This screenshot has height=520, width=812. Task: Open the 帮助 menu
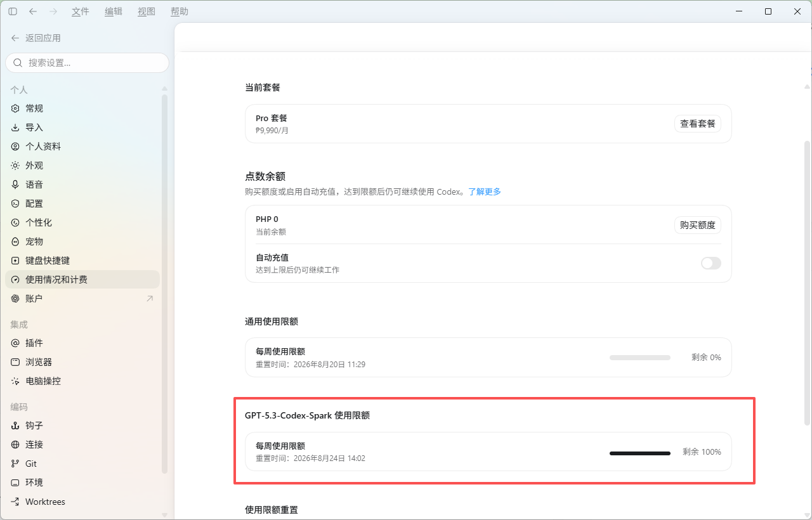click(x=180, y=11)
